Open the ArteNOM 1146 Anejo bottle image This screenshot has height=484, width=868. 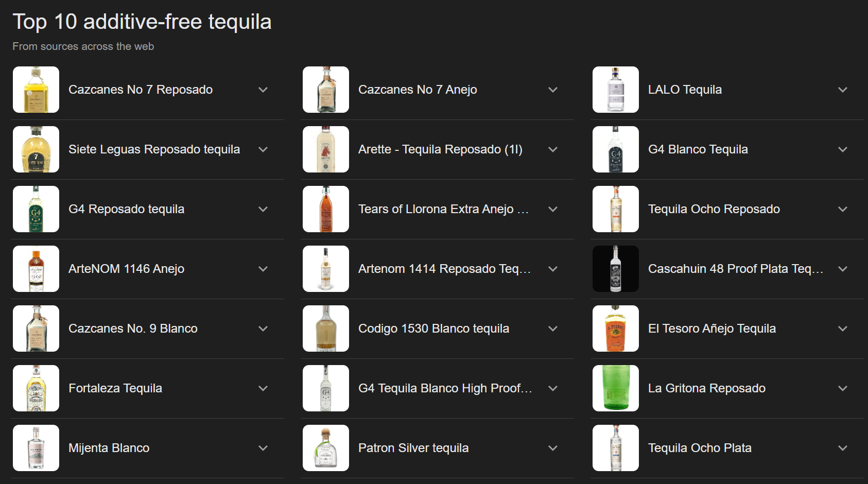[36, 269]
